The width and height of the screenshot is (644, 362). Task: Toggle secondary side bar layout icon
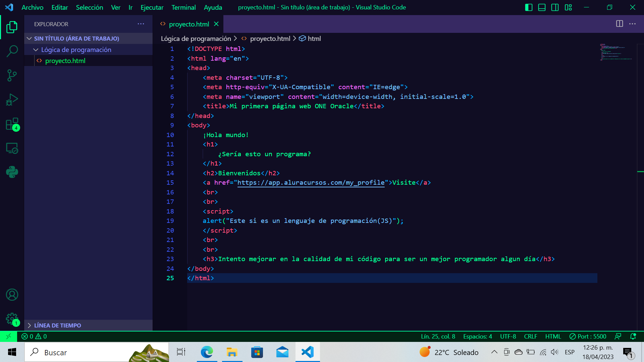point(555,7)
